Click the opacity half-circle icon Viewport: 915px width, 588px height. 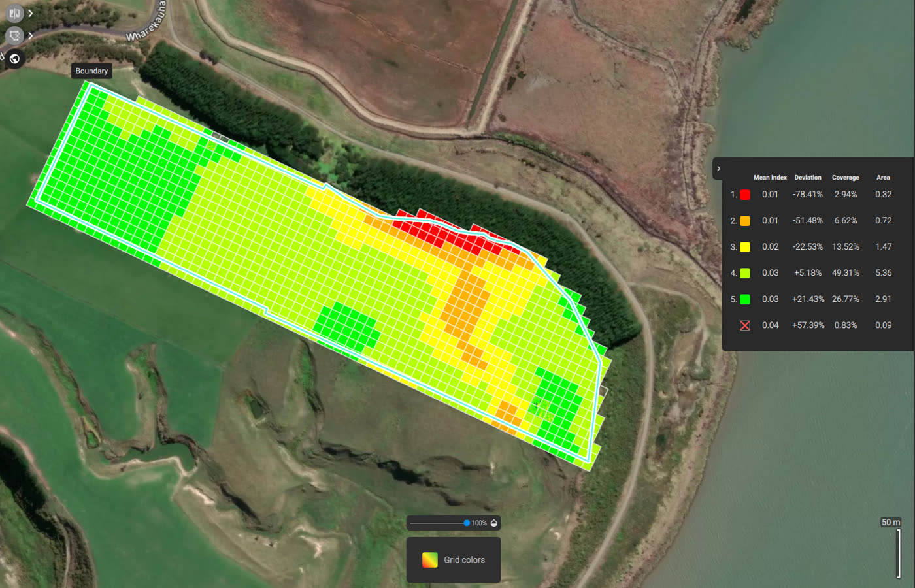[x=494, y=523]
